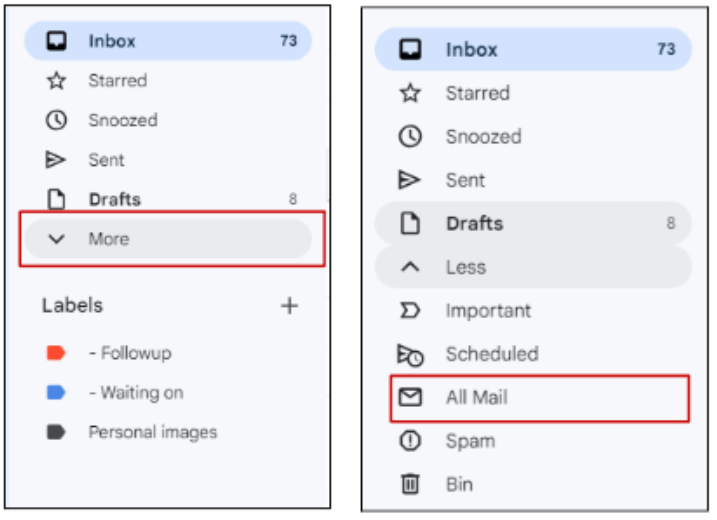The height and width of the screenshot is (520, 717).
Task: Click the Drafts page icon in the left panel
Action: pos(57,199)
